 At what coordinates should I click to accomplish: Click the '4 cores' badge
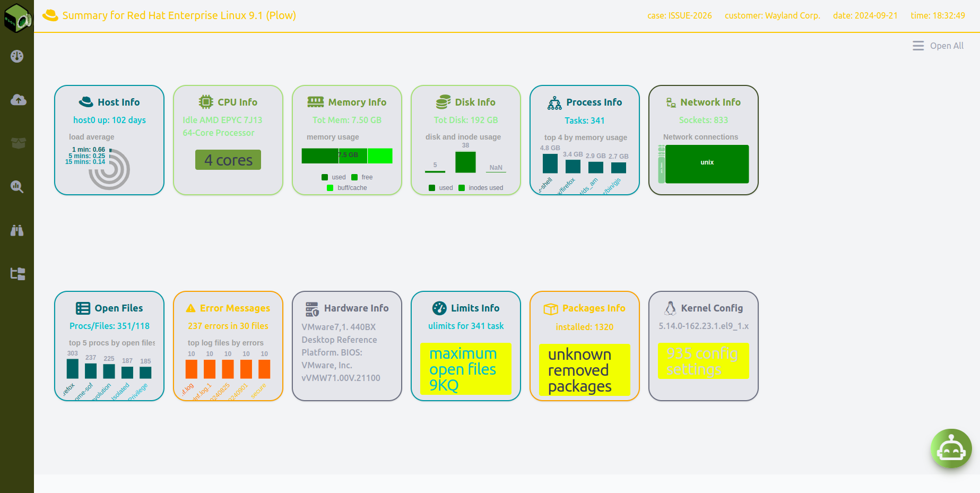[228, 160]
